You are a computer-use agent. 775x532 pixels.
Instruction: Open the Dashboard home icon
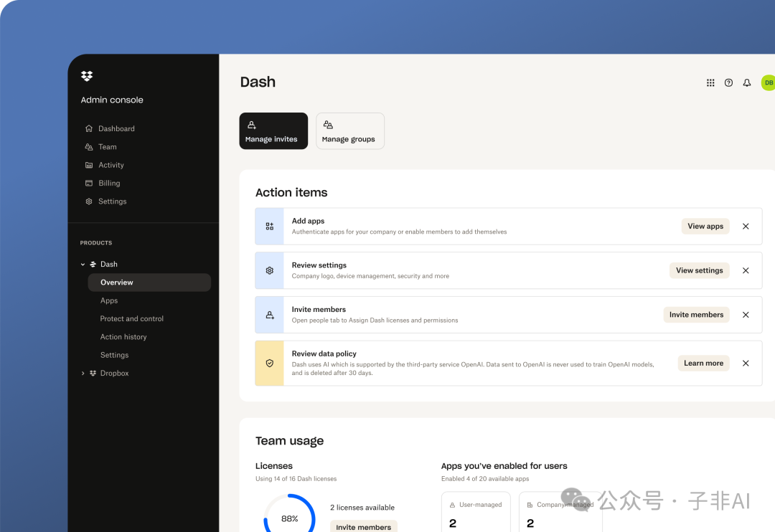(x=89, y=128)
